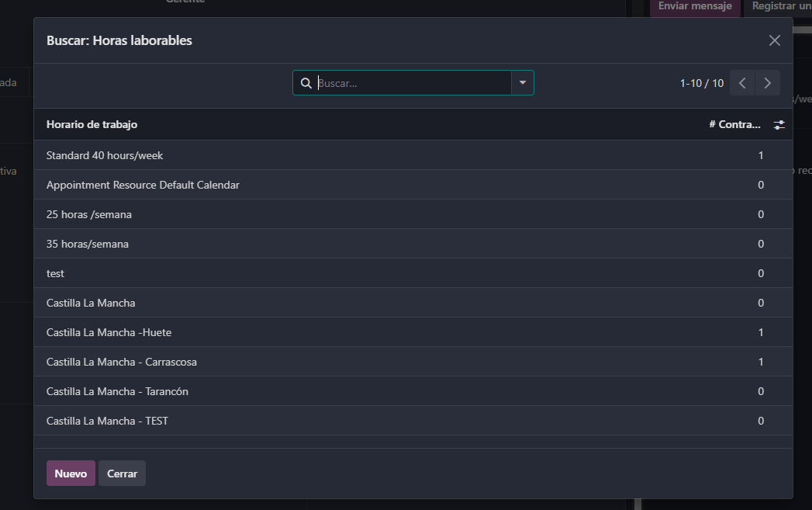Screen dimensions: 812x510
Task: Close the Horas laborables dialog with X
Action: click(774, 40)
